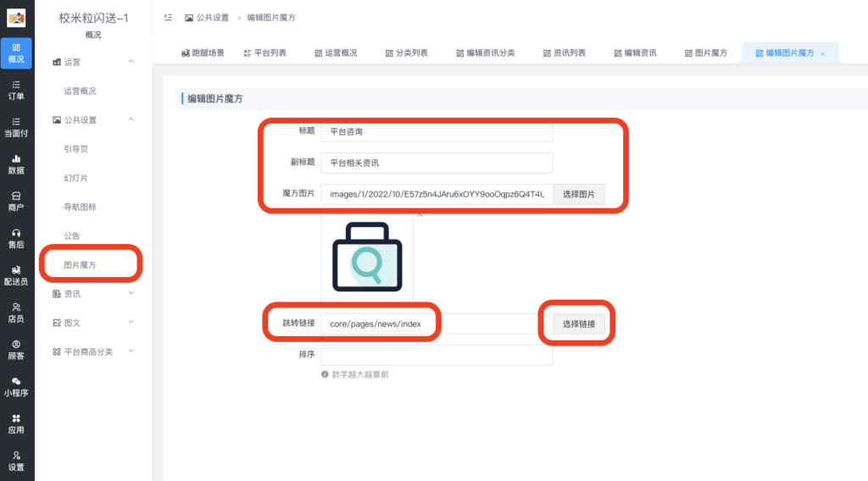Image resolution: width=868 pixels, height=481 pixels.
Task: Close the 编辑图片魔方 tab
Action: pyautogui.click(x=822, y=53)
